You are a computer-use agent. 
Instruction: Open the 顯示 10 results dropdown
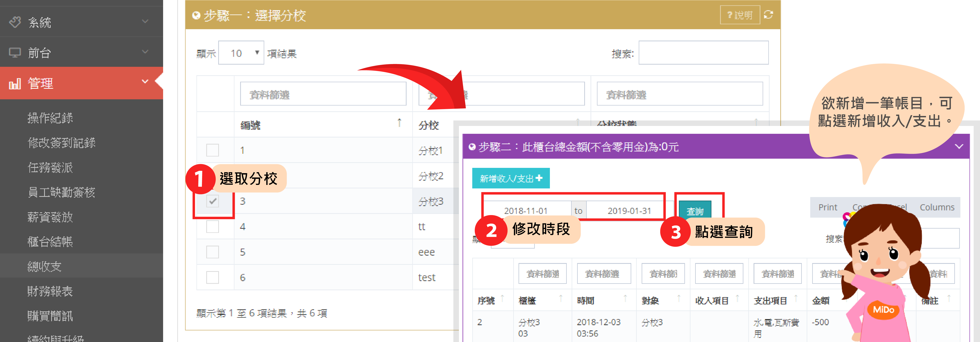[241, 53]
